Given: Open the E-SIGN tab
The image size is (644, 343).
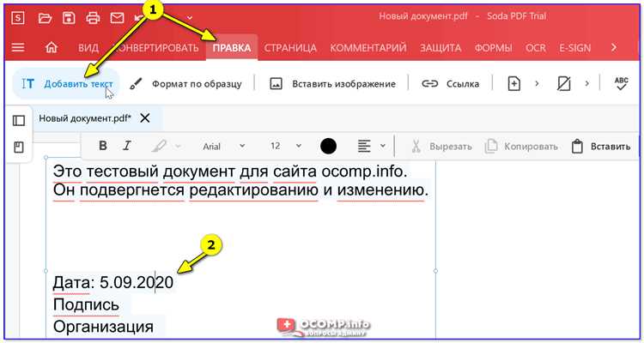Looking at the screenshot, I should [574, 48].
